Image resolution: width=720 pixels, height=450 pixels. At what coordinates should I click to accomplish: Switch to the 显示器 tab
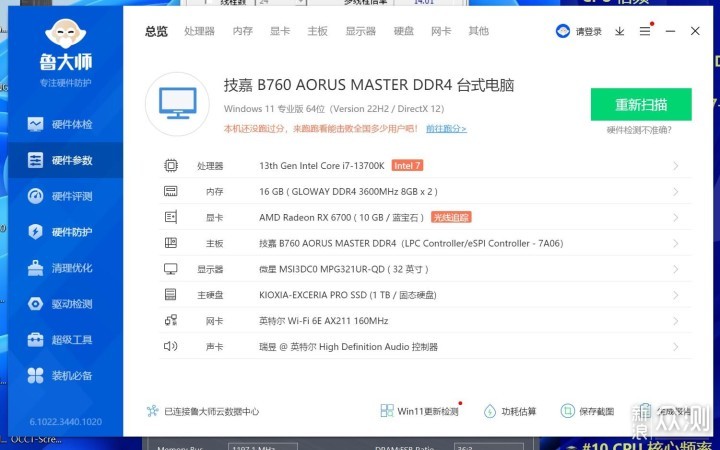(360, 31)
